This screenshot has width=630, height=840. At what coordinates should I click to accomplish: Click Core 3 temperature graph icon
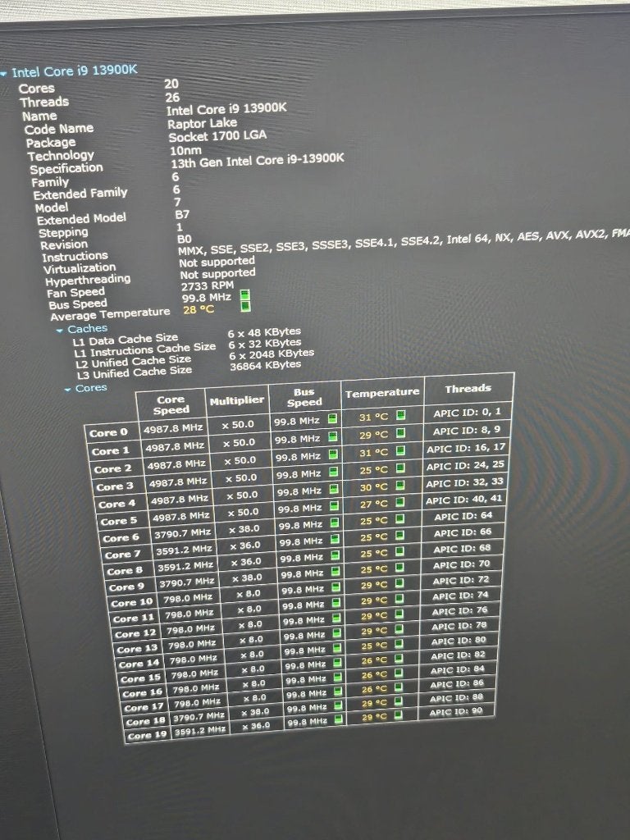coord(400,468)
